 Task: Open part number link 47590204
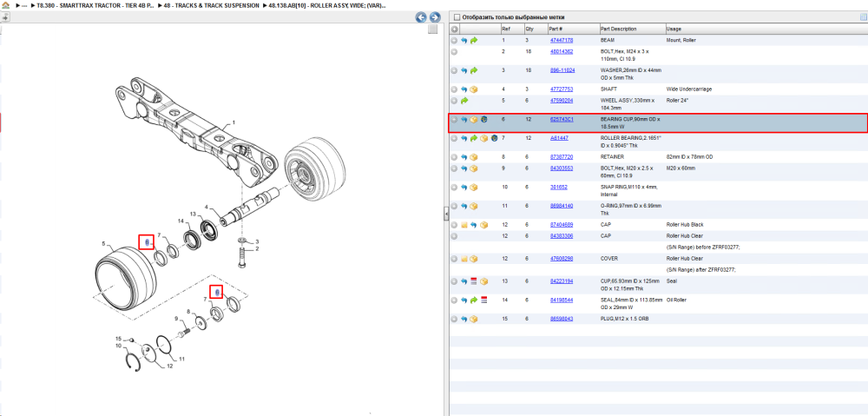coord(562,101)
